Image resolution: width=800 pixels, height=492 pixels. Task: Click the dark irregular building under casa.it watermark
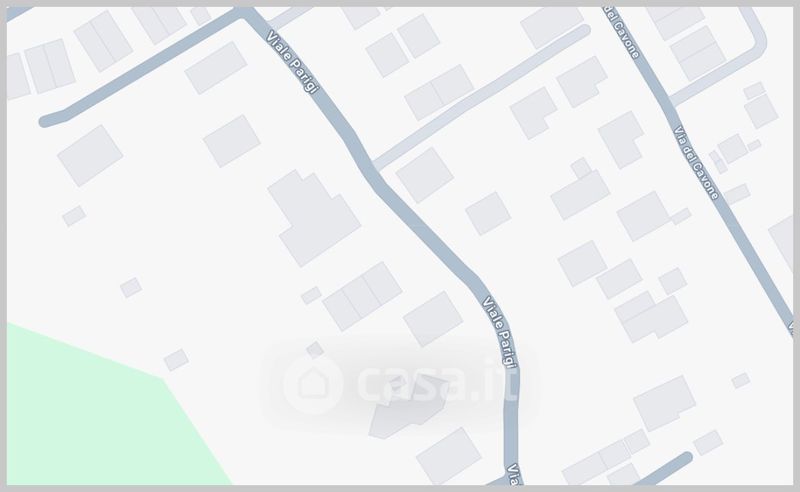pyautogui.click(x=407, y=406)
